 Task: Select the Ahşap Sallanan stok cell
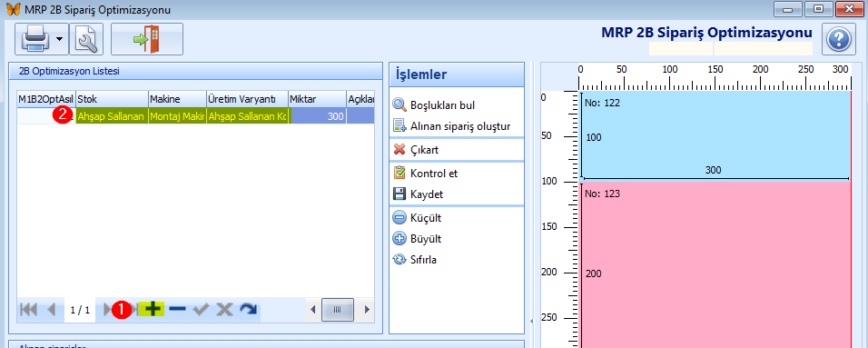click(x=113, y=115)
